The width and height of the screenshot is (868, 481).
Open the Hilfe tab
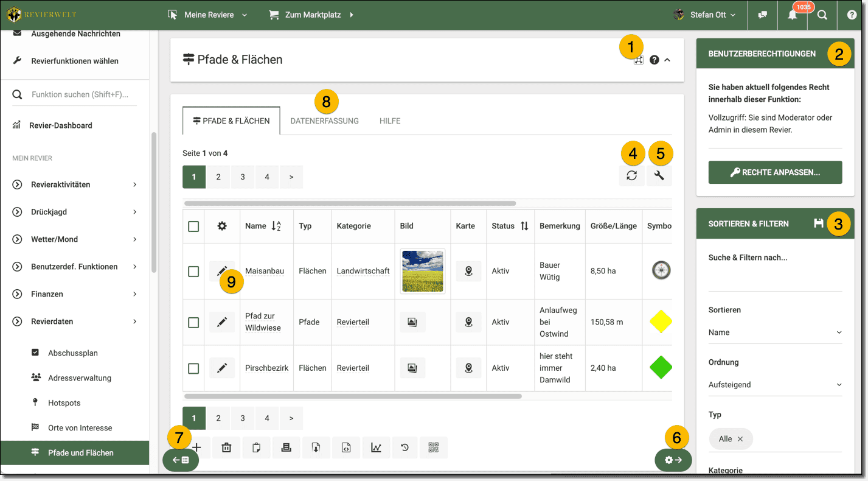[390, 121]
